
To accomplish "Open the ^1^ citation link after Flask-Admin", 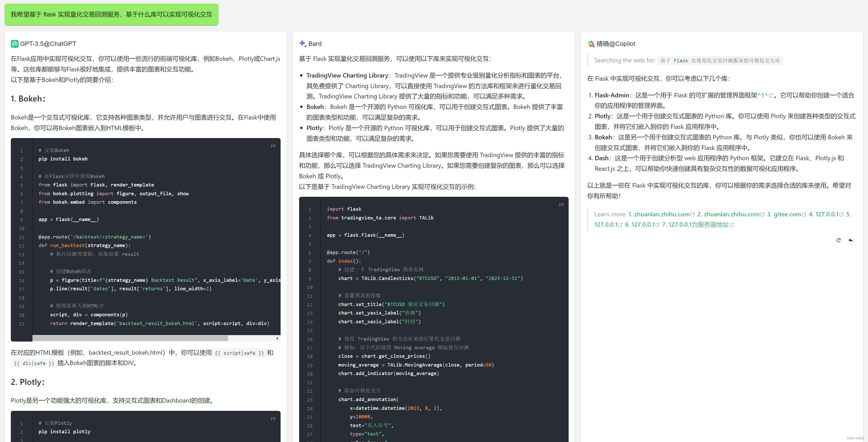I will coord(762,95).
